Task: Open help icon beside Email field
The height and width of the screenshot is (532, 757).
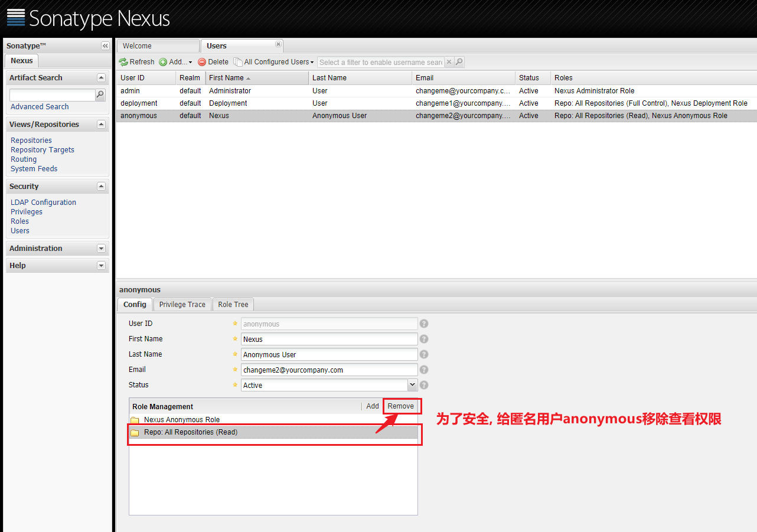Action: [423, 370]
